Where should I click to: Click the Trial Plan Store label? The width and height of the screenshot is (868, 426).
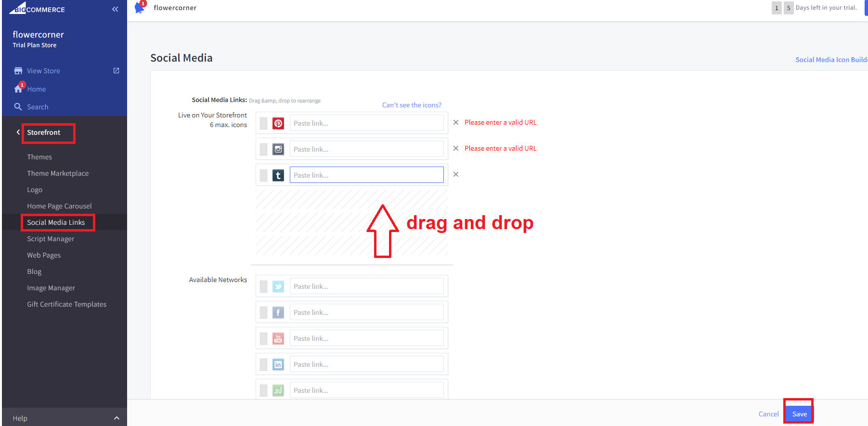(x=35, y=45)
